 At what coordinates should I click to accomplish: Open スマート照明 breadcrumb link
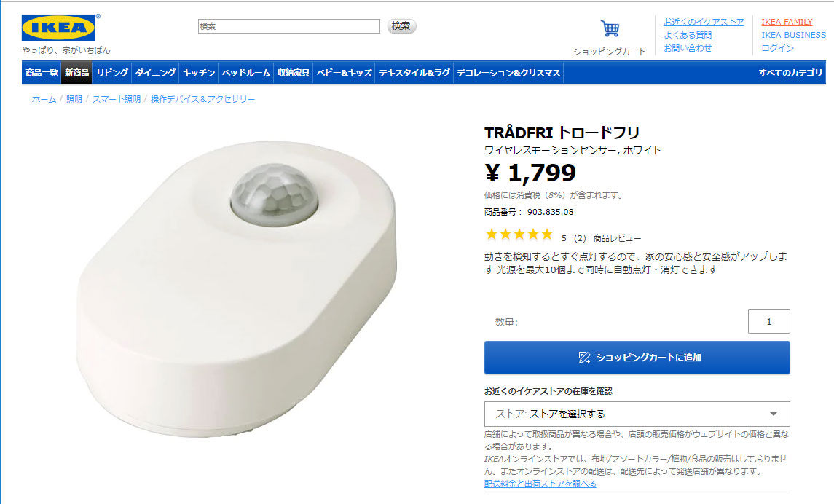[117, 99]
